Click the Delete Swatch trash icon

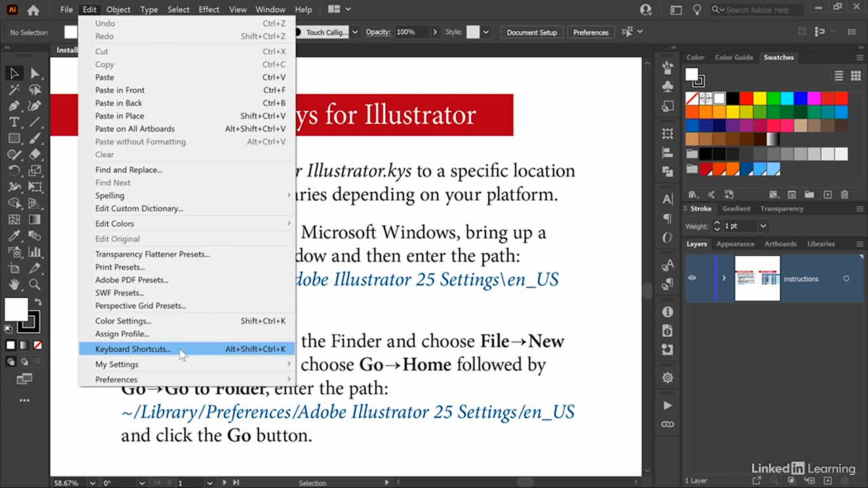(x=844, y=195)
